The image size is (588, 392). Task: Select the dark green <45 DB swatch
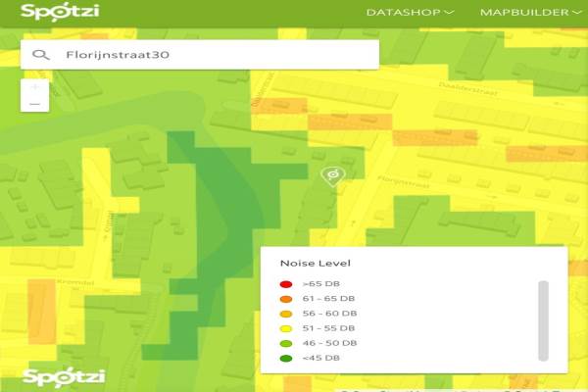(286, 359)
